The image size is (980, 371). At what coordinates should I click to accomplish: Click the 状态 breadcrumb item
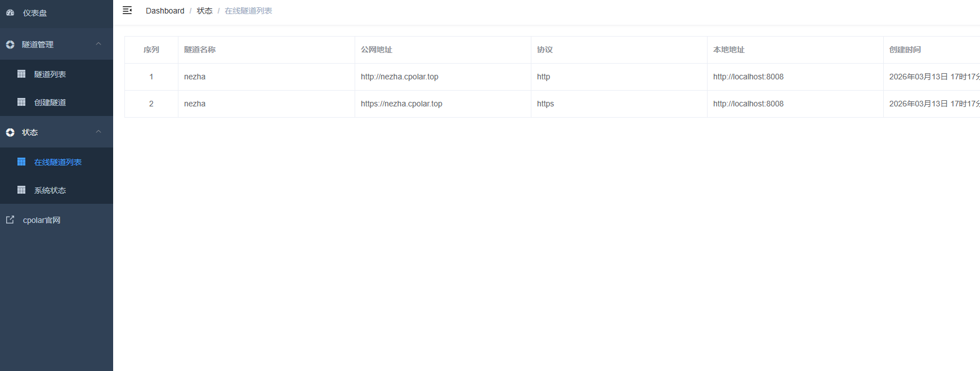pos(204,11)
